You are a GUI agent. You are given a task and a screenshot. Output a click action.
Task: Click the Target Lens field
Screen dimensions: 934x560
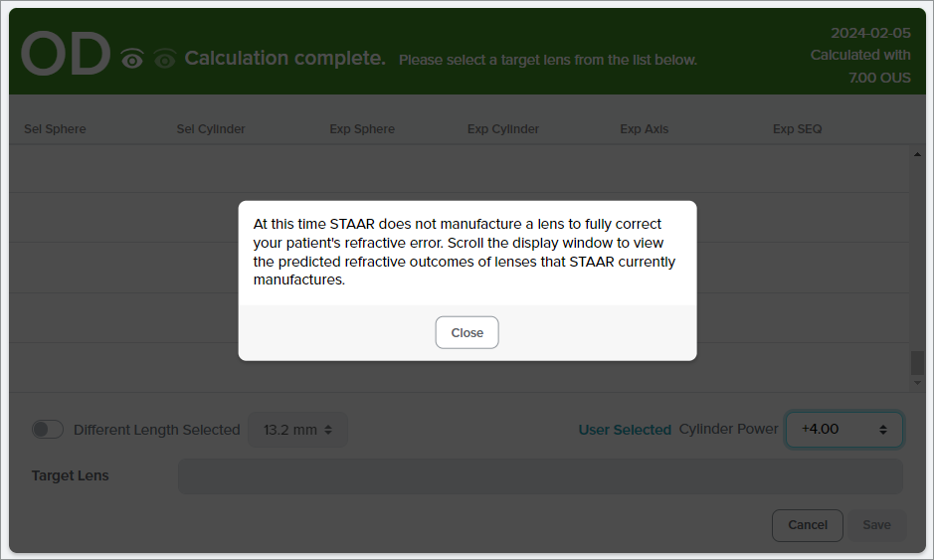pyautogui.click(x=539, y=476)
